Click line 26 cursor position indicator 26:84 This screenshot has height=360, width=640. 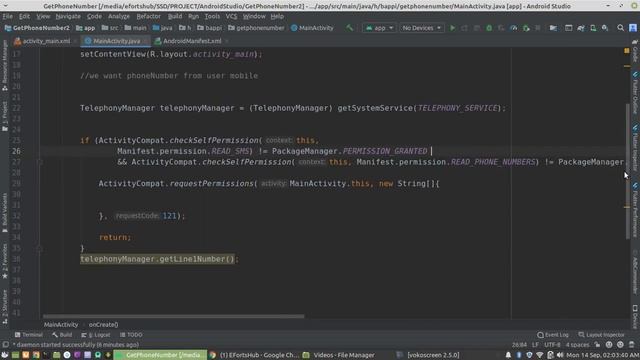pos(519,345)
